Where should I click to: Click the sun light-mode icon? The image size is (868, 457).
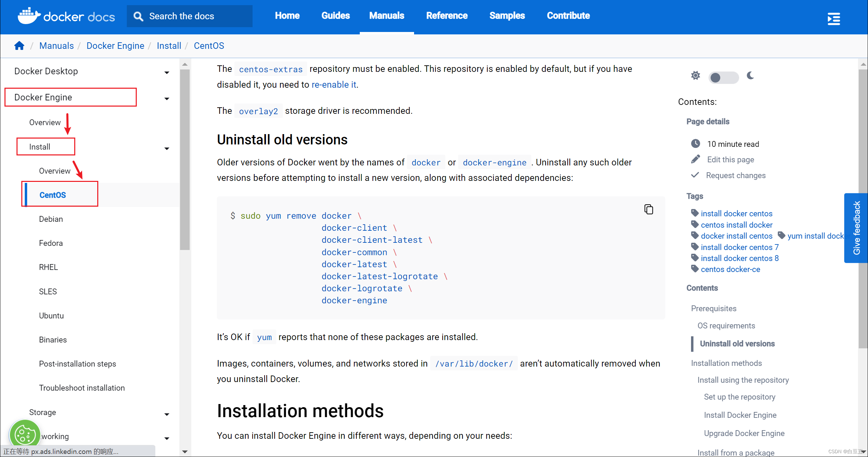[695, 76]
